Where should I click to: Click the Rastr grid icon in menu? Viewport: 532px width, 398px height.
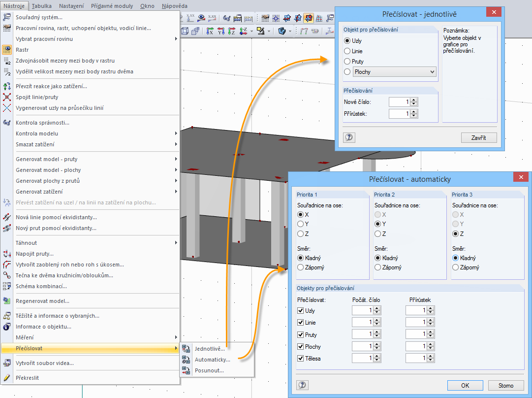[x=7, y=50]
